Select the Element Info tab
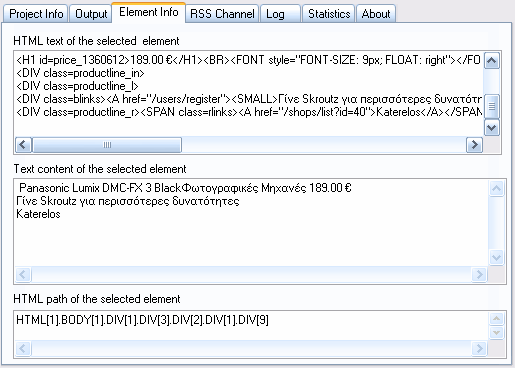Viewport: 515px width, 368px height. [x=149, y=12]
